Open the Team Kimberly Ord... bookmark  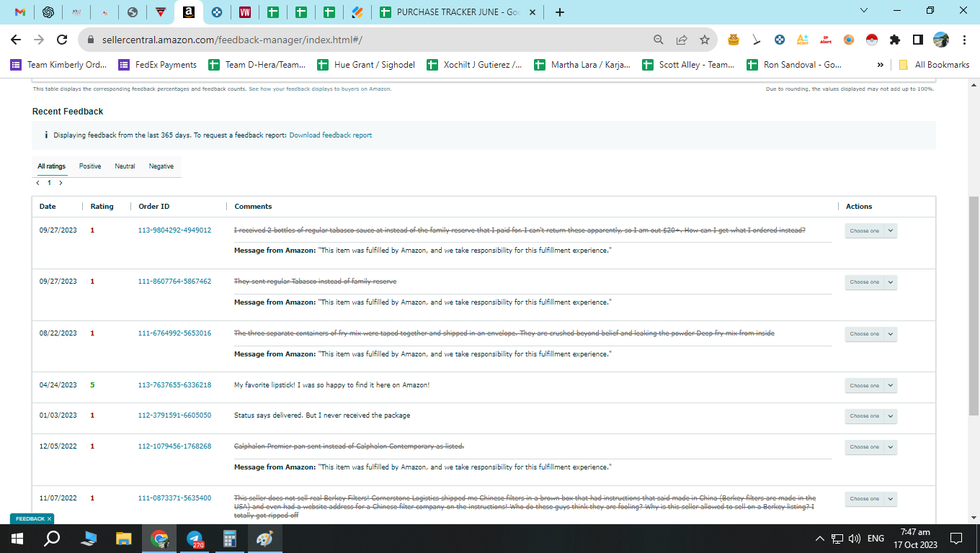tap(58, 65)
